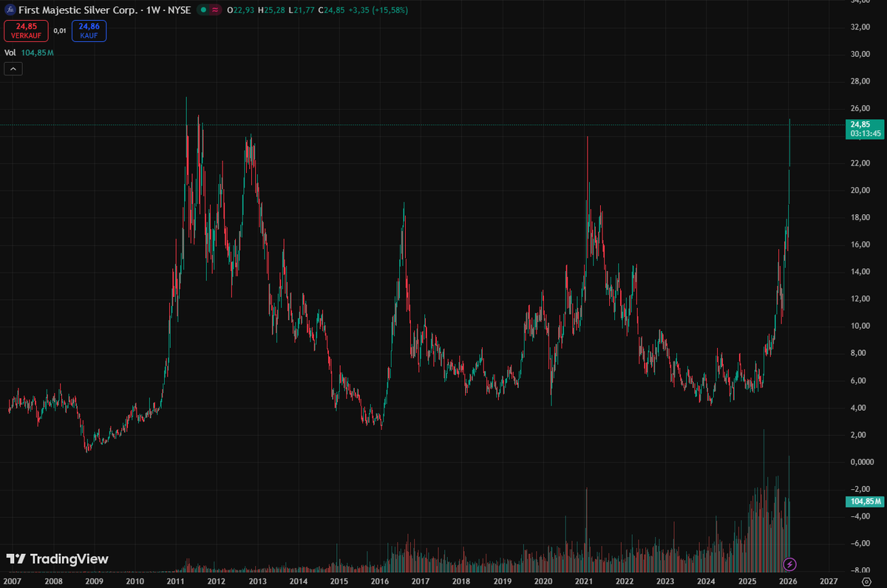Screen dimensions: 887x588
Task: Click the 2026 label on time axis
Action: click(x=788, y=581)
